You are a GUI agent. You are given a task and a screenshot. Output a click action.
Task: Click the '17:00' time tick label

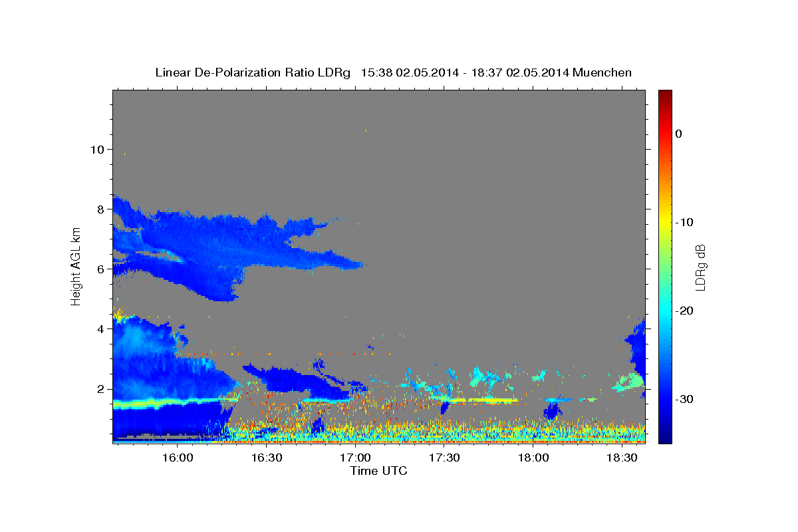click(356, 458)
